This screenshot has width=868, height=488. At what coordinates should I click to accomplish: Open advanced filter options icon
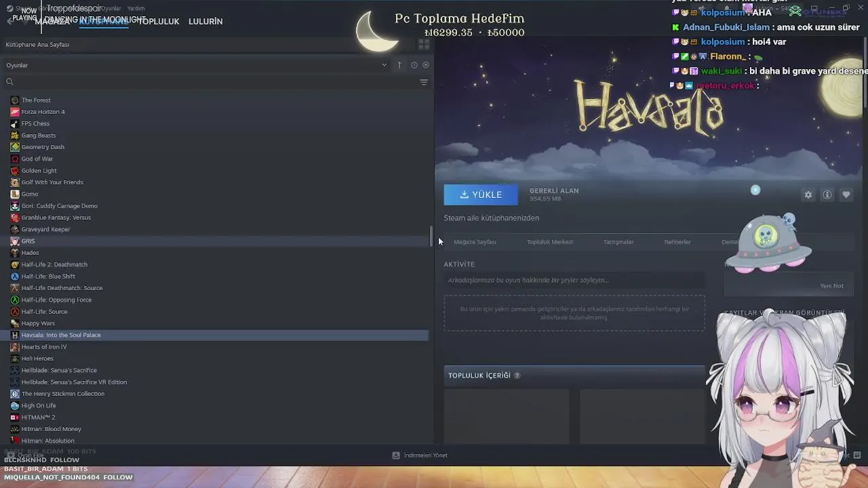point(424,82)
